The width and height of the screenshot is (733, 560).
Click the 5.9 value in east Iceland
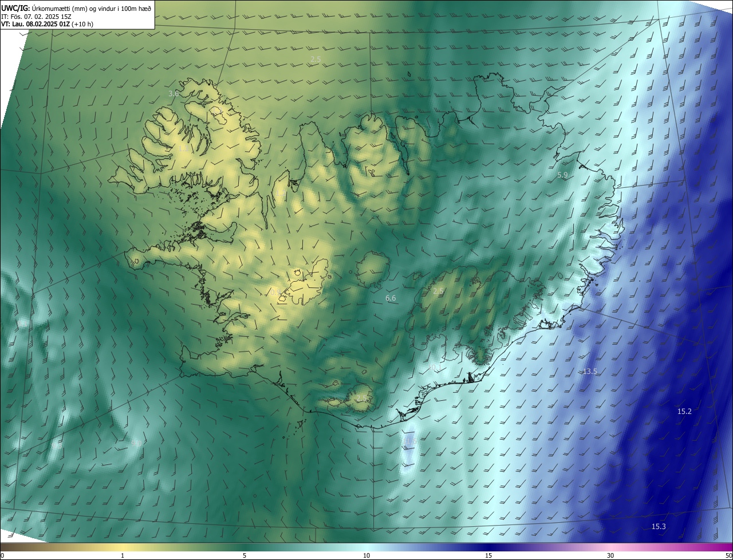tap(562, 175)
